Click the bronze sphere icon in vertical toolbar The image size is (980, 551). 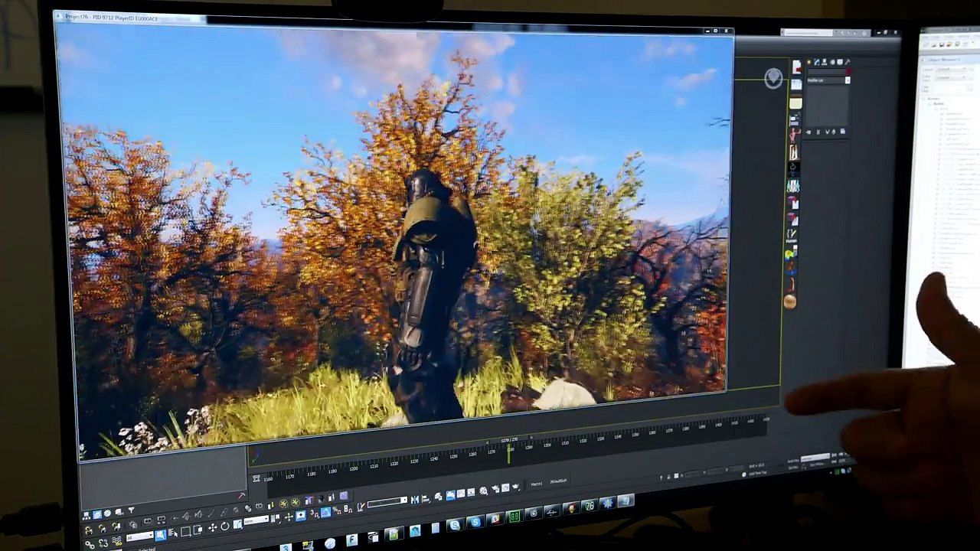(x=790, y=302)
